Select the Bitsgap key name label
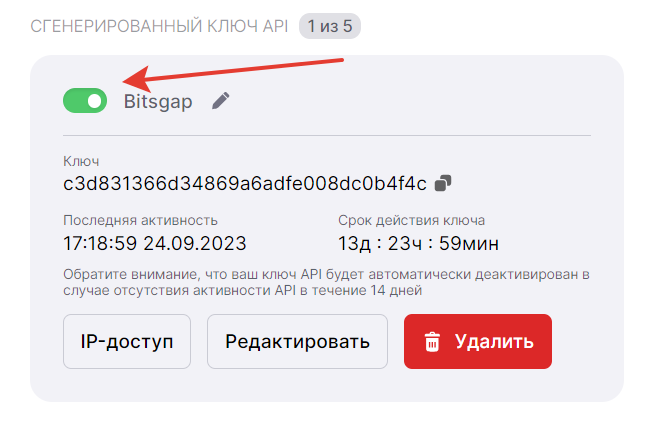Screen dimensions: 657x438 158,101
